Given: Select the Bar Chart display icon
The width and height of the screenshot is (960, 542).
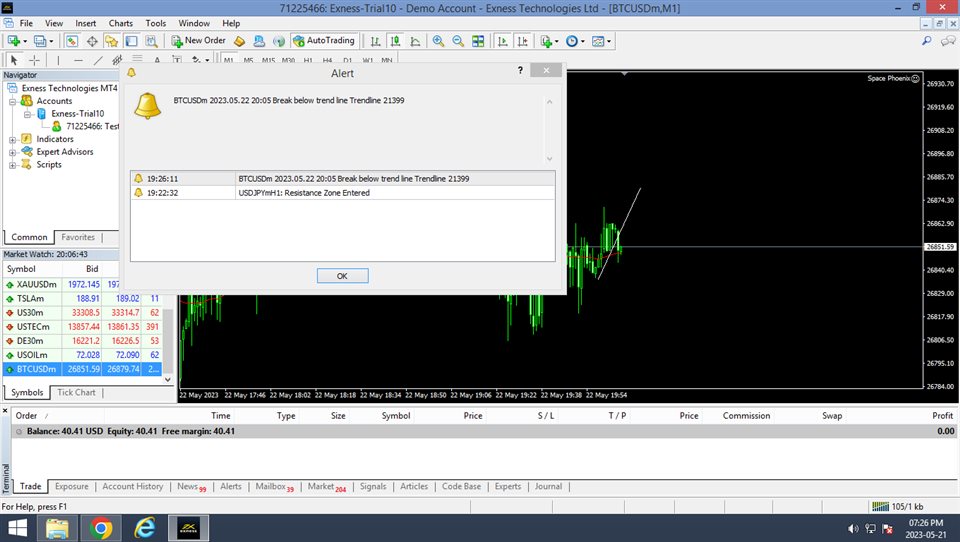Looking at the screenshot, I should [x=375, y=41].
